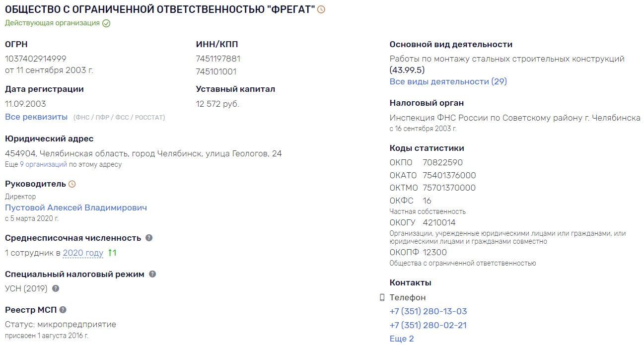Click the legal address on улица Геологов, 24
The height and width of the screenshot is (345, 644).
pos(143,154)
